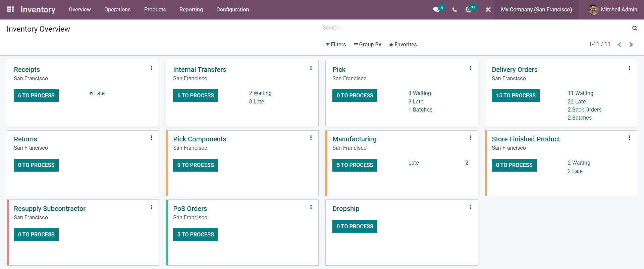Open Dropship card three-dot menu
Image resolution: width=644 pixels, height=269 pixels.
[470, 207]
